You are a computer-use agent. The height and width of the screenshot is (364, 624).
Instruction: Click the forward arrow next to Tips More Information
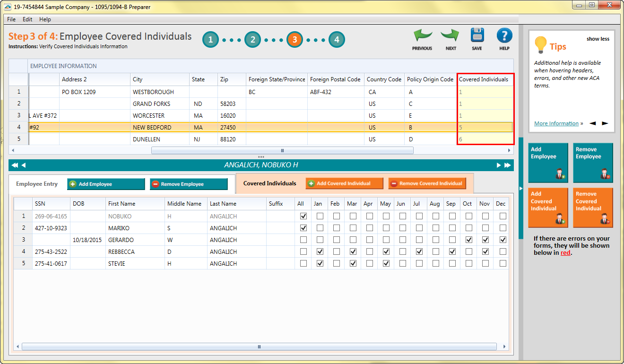coord(605,123)
